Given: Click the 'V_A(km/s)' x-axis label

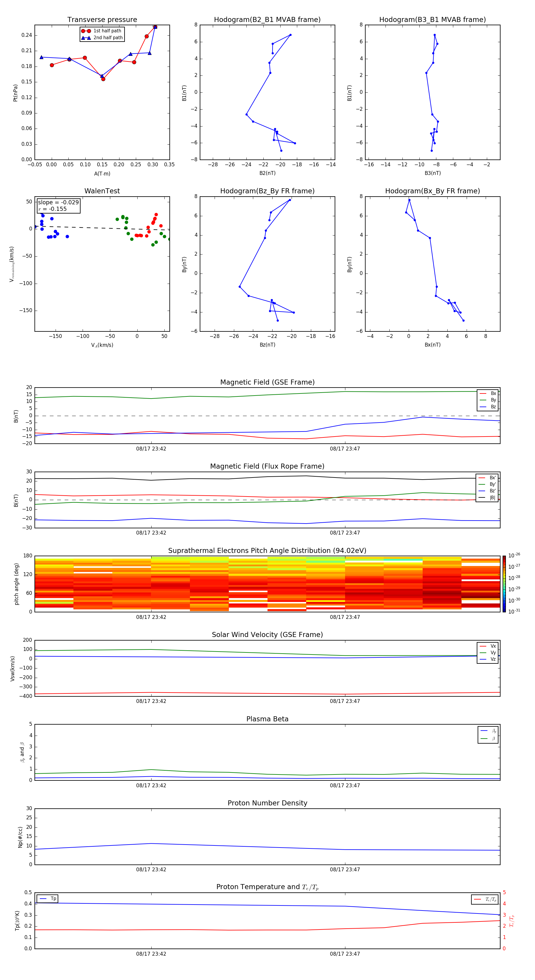Looking at the screenshot, I should click(x=102, y=345).
